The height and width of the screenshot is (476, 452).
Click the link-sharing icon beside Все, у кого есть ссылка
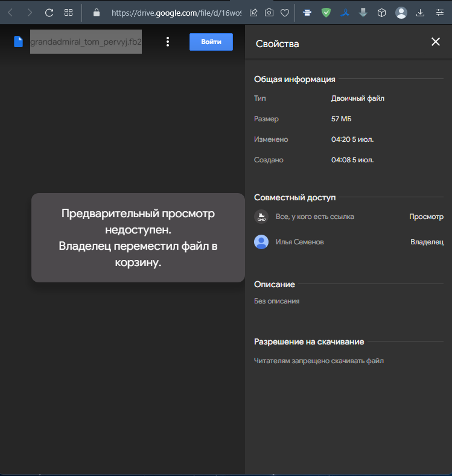click(x=261, y=217)
